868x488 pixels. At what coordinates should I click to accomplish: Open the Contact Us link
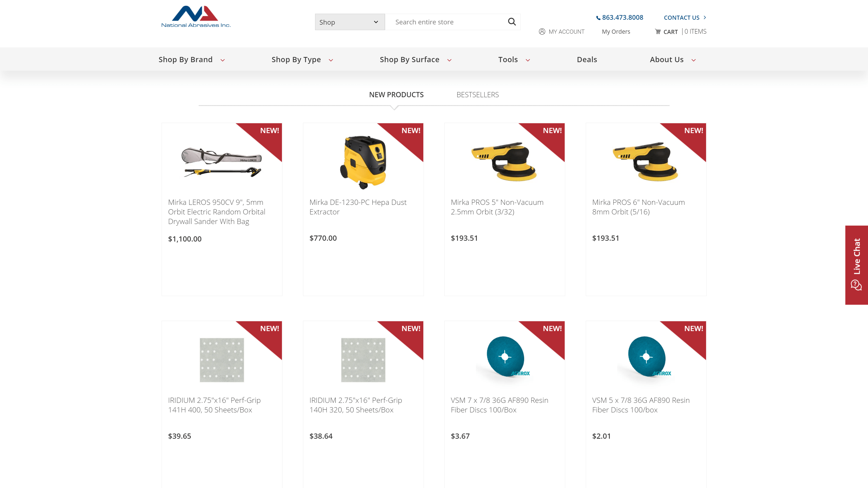point(681,18)
